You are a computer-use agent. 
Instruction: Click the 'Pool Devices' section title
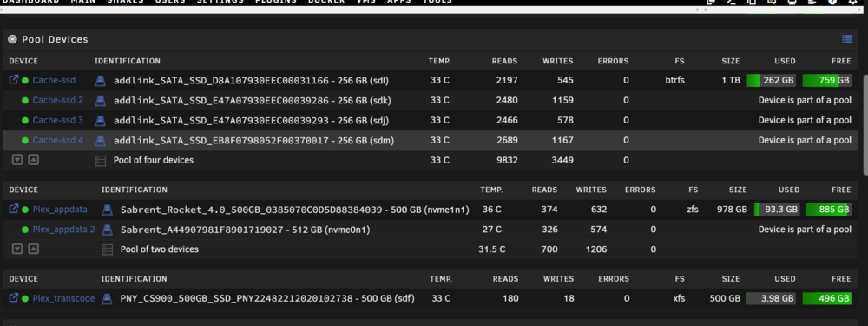pyautogui.click(x=55, y=39)
